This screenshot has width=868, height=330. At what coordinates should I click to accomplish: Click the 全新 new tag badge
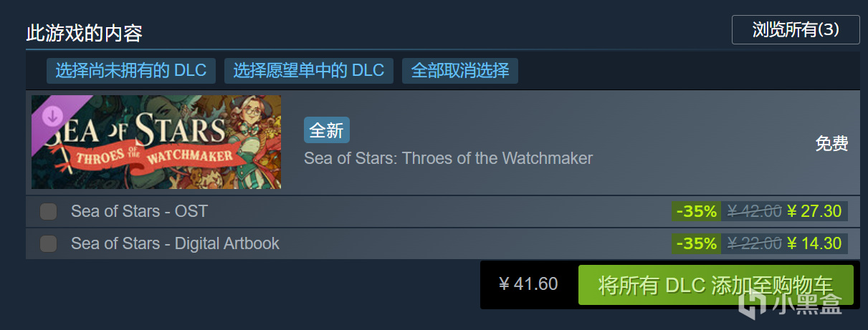coord(327,130)
